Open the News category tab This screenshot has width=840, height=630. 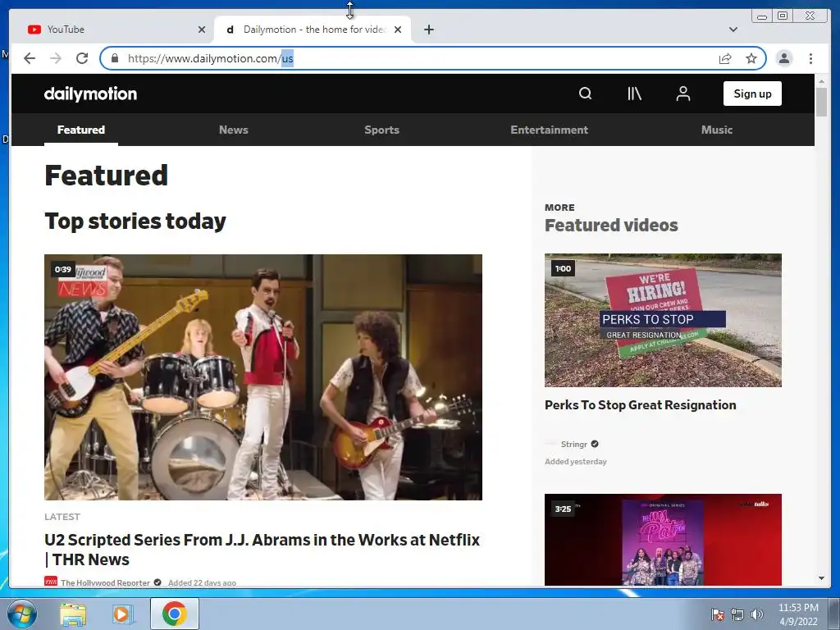[x=234, y=130]
